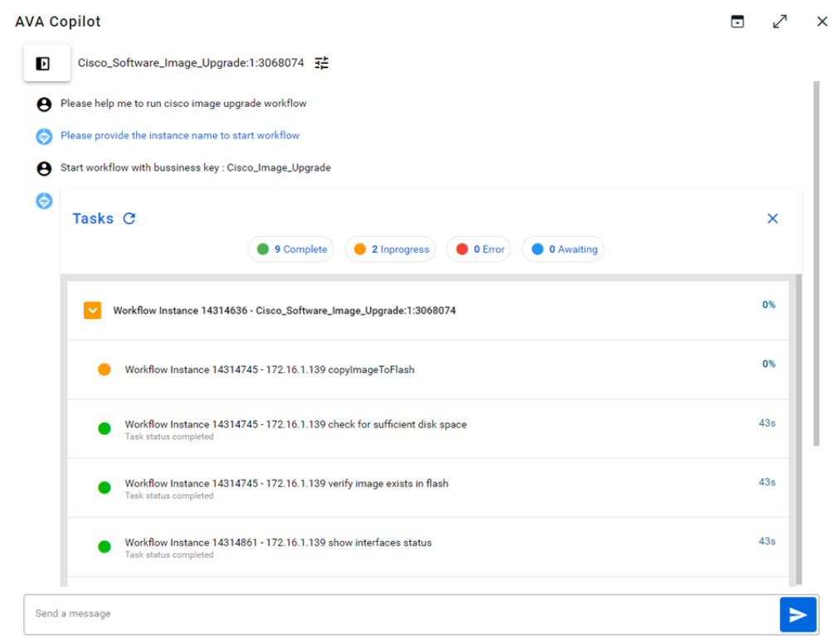Click the instance name prompt message
The width and height of the screenshot is (840, 638).
tap(180, 135)
